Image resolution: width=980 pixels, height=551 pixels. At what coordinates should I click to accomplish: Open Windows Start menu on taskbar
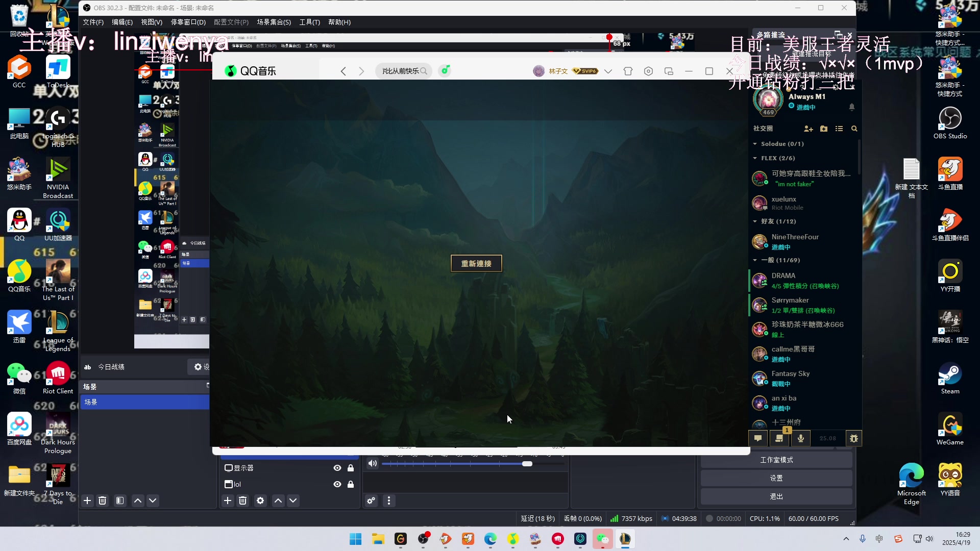[x=356, y=539]
